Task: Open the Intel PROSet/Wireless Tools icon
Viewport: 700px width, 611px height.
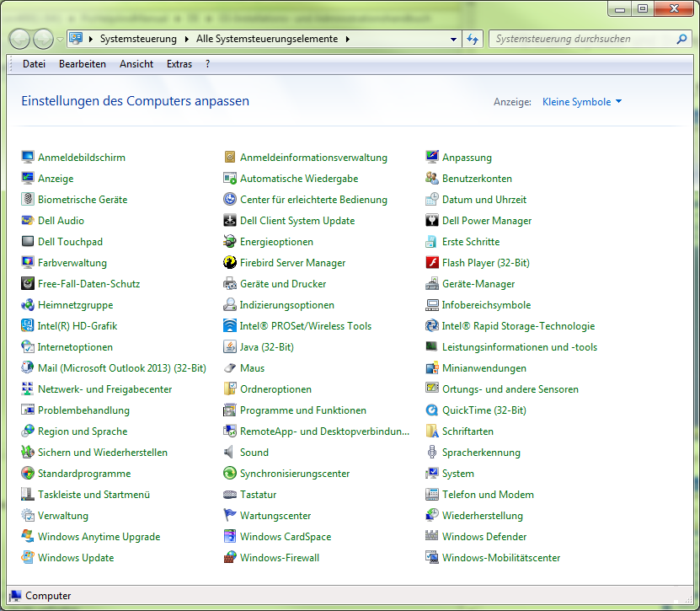Action: click(230, 325)
